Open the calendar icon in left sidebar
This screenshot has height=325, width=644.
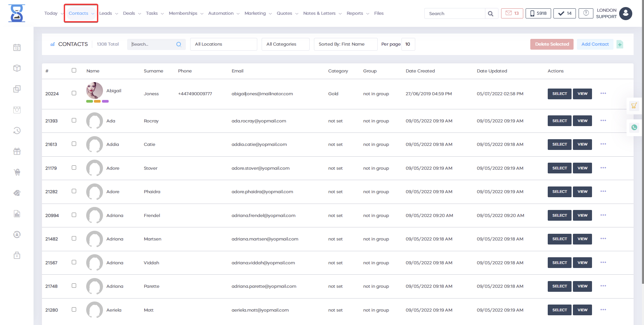tap(17, 48)
